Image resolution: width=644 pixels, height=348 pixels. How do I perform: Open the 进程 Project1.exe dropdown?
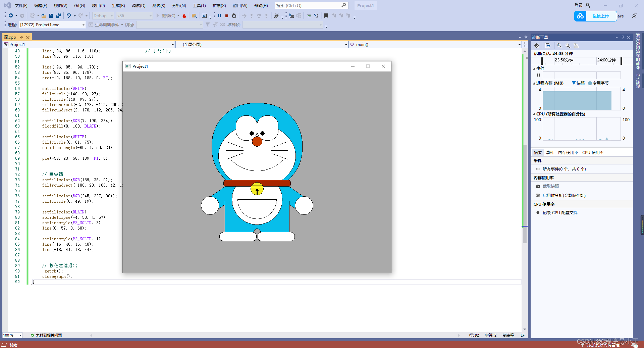pos(52,24)
